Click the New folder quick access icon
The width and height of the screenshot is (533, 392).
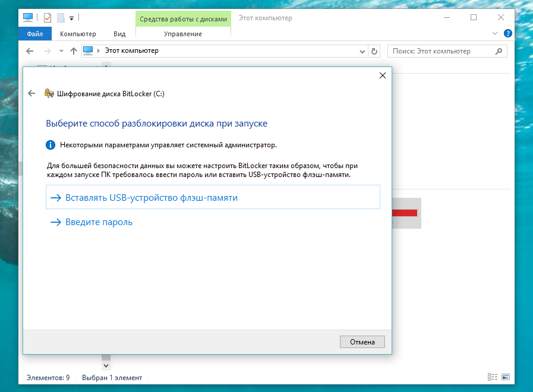(x=61, y=18)
